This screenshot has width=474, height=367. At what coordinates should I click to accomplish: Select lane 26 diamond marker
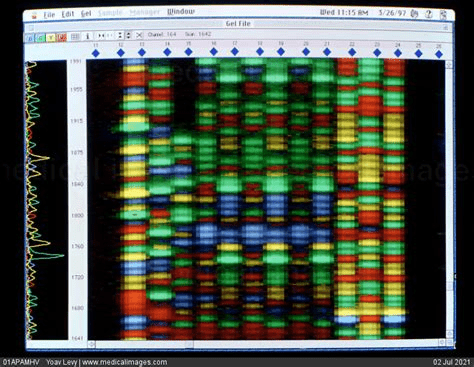(439, 54)
